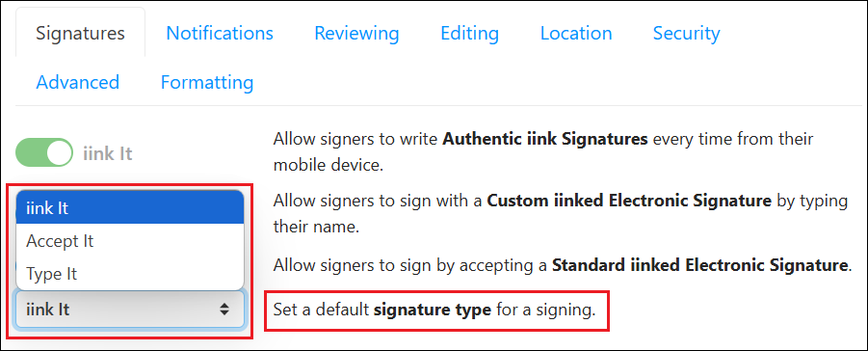Click the default signature type select box

pos(130,310)
